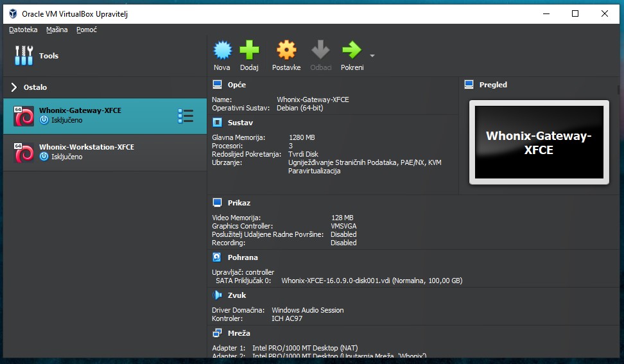
Task: Open the Whonix-Gateway-XFCE machine menu list icon
Action: (186, 116)
